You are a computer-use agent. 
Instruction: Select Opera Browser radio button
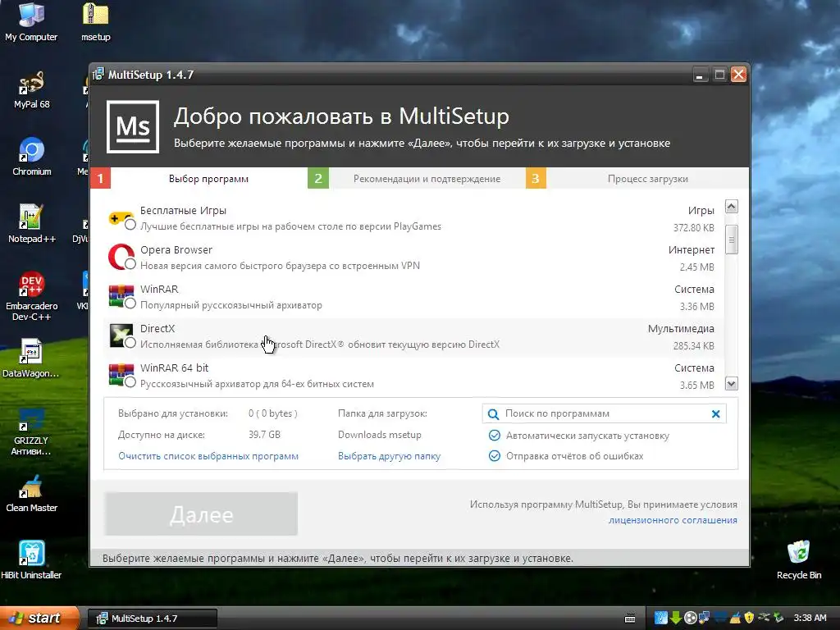pyautogui.click(x=130, y=264)
